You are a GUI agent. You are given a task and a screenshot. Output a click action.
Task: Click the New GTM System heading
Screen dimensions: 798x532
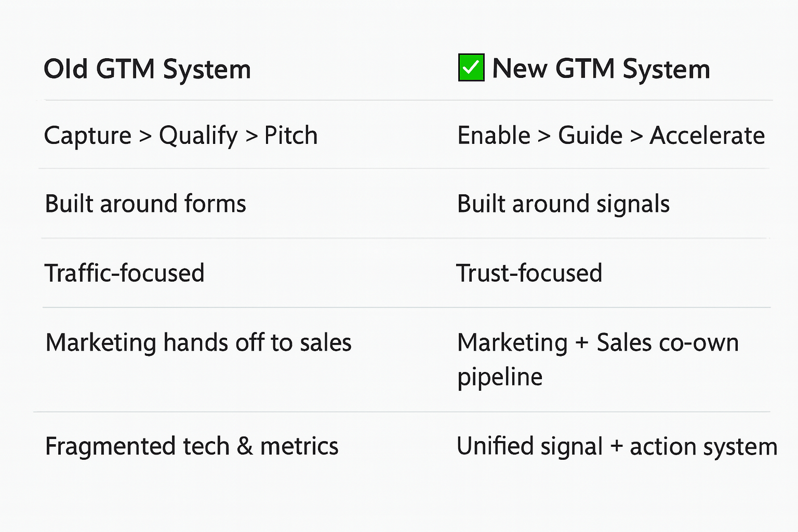(x=601, y=69)
